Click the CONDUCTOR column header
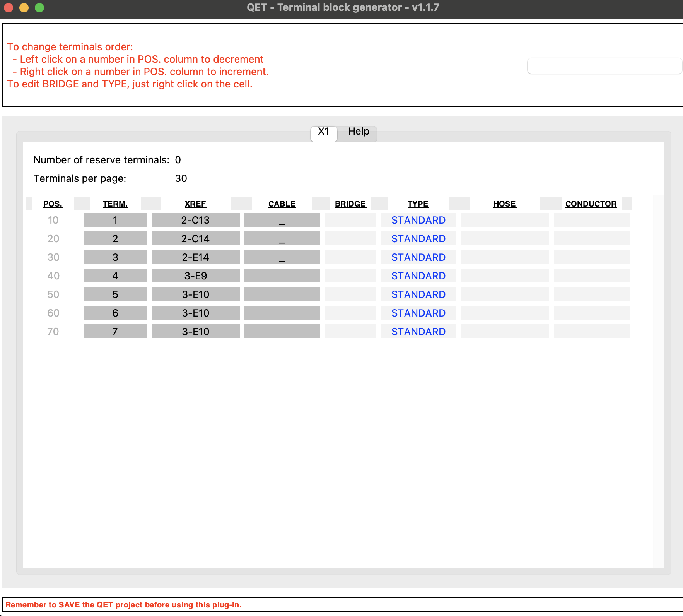The height and width of the screenshot is (616, 683). 591,204
